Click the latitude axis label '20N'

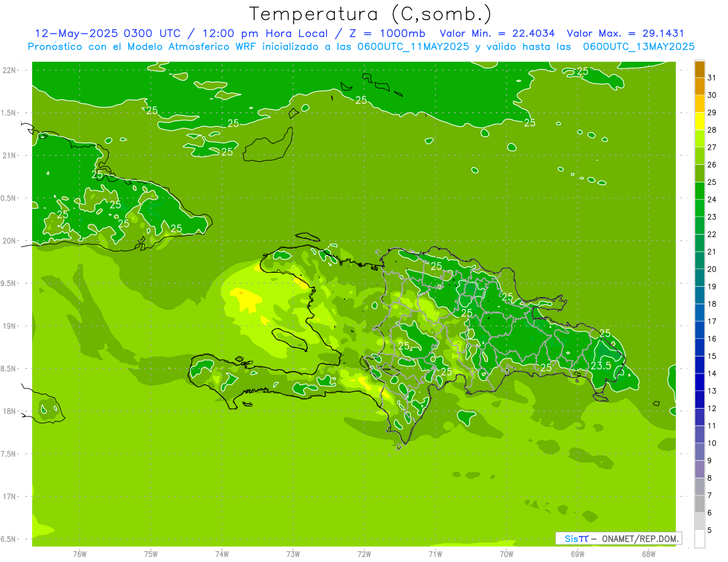(x=10, y=241)
